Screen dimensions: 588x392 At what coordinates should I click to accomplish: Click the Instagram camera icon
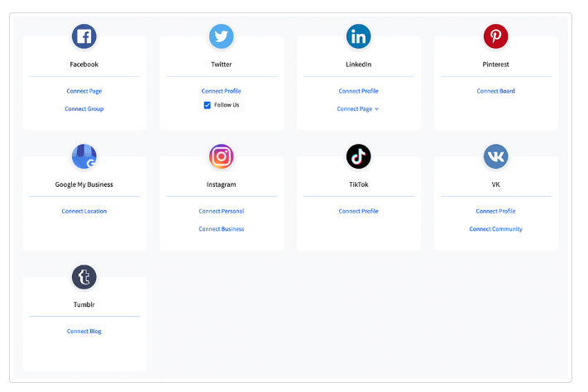pos(222,156)
